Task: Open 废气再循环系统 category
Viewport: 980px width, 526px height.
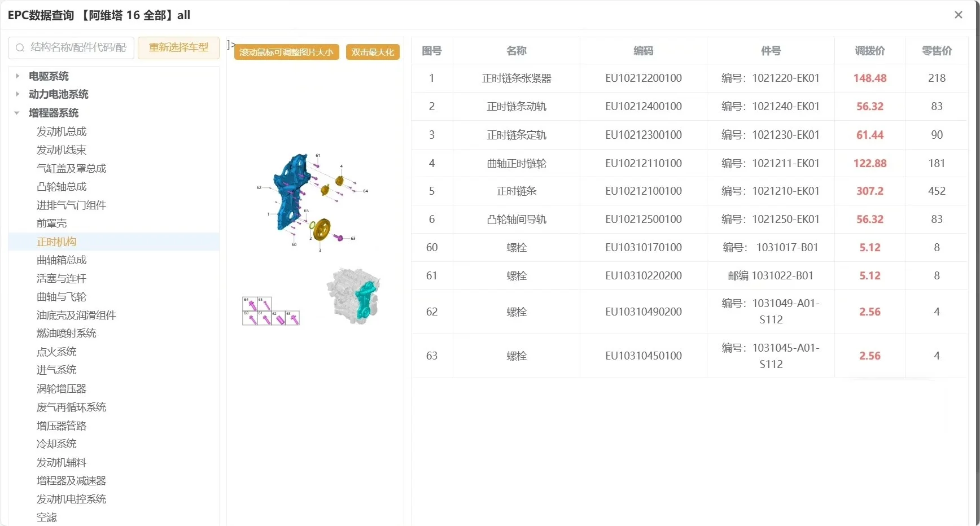Action: (x=71, y=407)
